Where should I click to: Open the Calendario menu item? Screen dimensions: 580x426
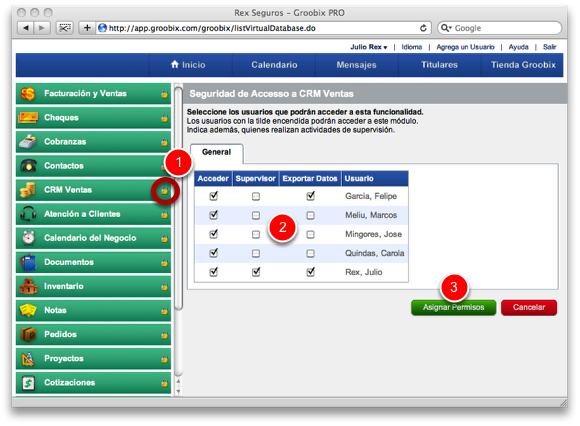tap(274, 65)
